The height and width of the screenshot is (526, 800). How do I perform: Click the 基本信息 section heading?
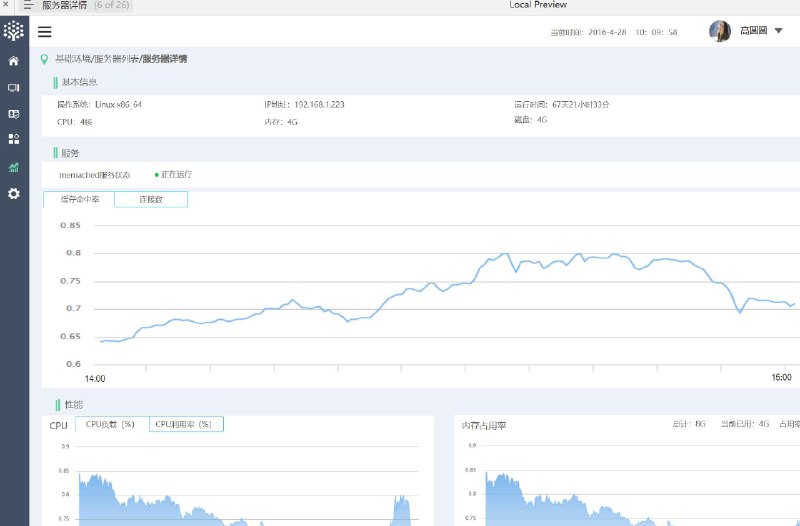point(79,82)
